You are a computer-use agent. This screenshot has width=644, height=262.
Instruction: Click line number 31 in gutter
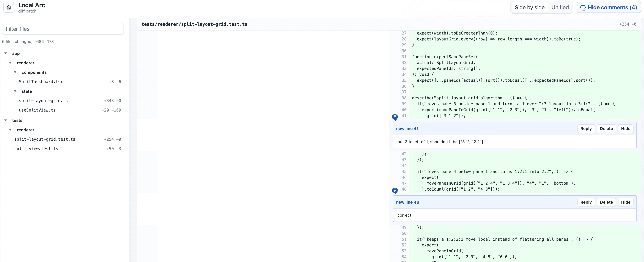tap(404, 57)
